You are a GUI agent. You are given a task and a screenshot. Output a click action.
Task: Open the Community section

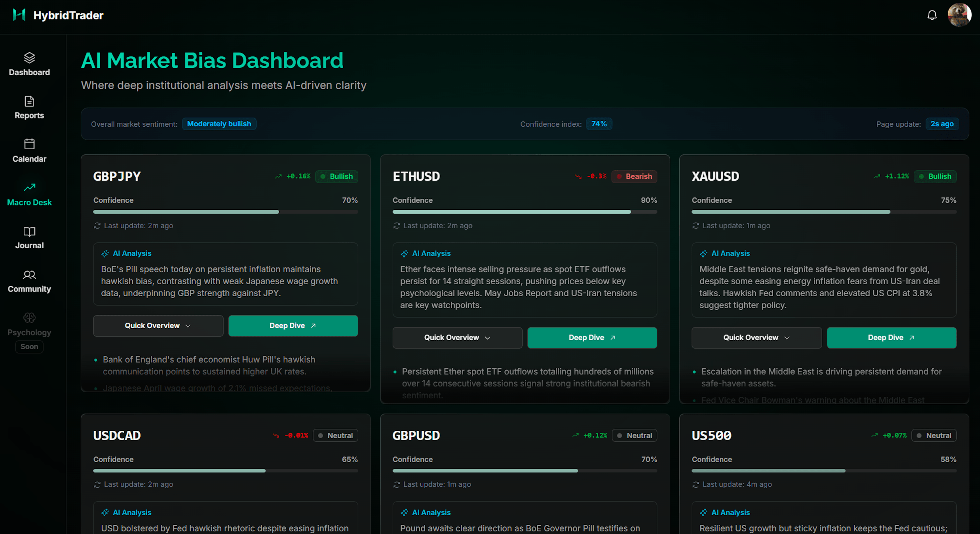point(29,281)
